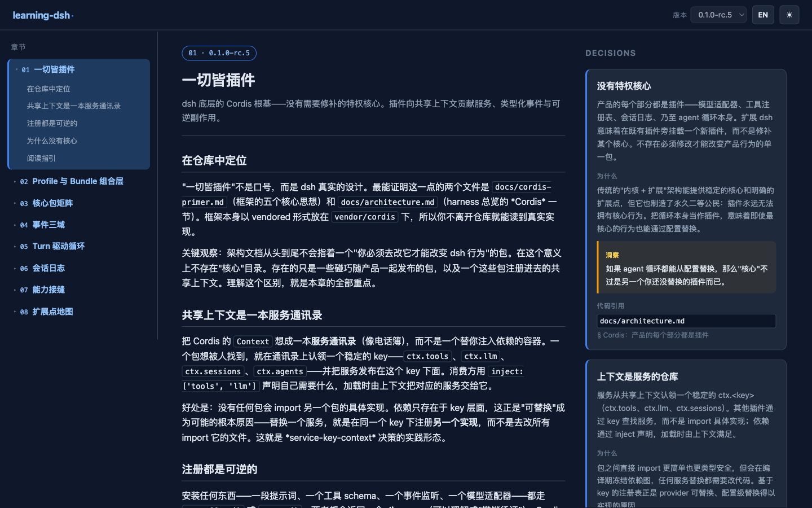Toggle the light/dark theme sun icon
Image resolution: width=812 pixels, height=508 pixels.
(x=789, y=15)
